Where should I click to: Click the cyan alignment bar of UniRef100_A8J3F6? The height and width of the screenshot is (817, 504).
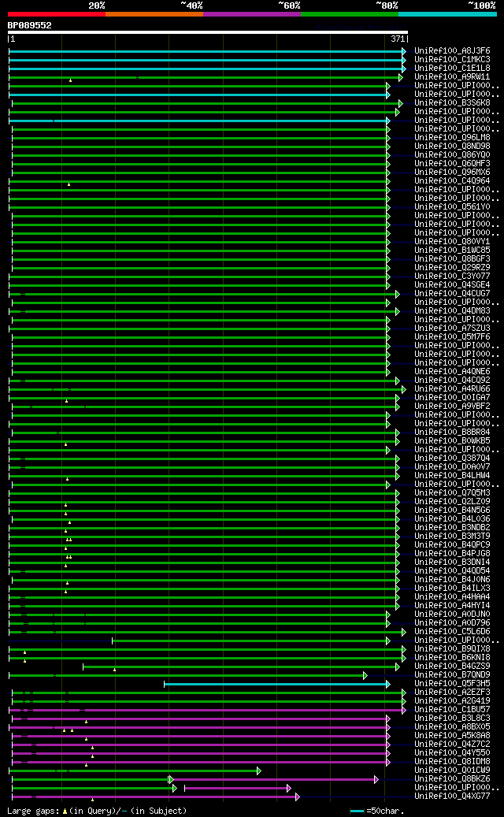[x=207, y=51]
